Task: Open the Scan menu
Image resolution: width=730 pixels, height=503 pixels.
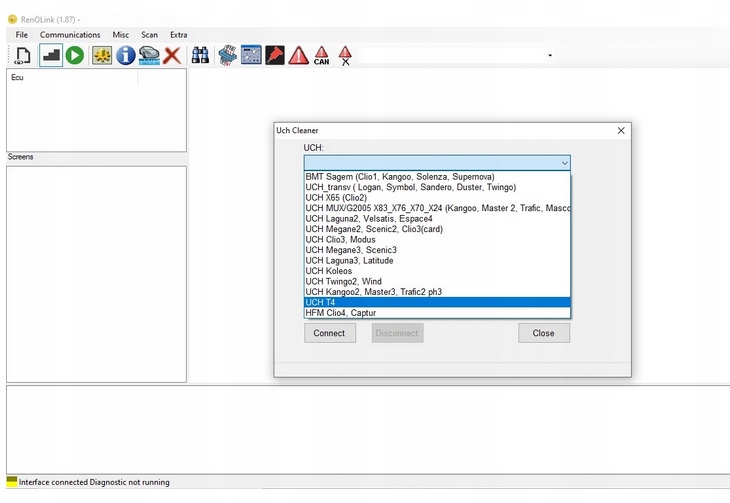Action: [x=149, y=35]
